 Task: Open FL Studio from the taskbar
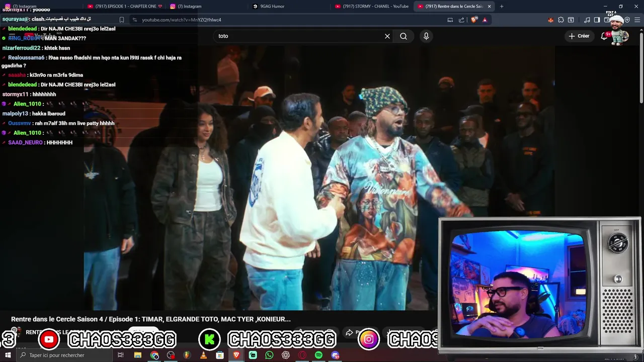187,355
